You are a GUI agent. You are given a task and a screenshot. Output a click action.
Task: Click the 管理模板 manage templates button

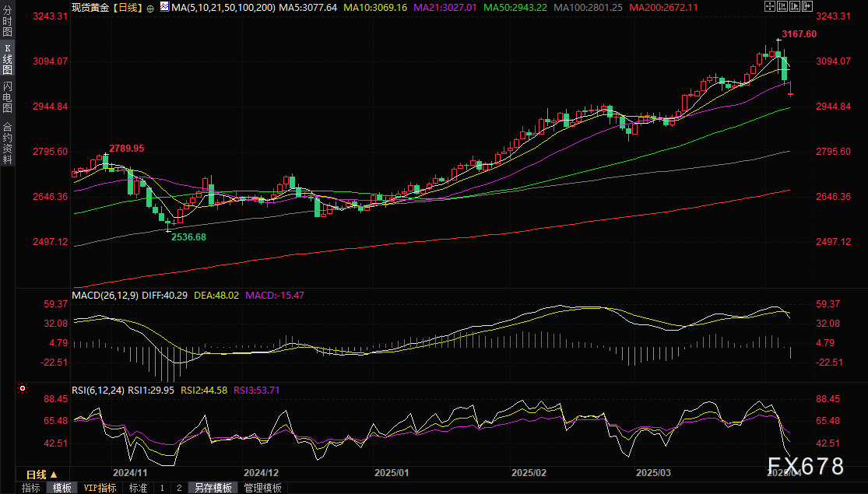click(263, 487)
